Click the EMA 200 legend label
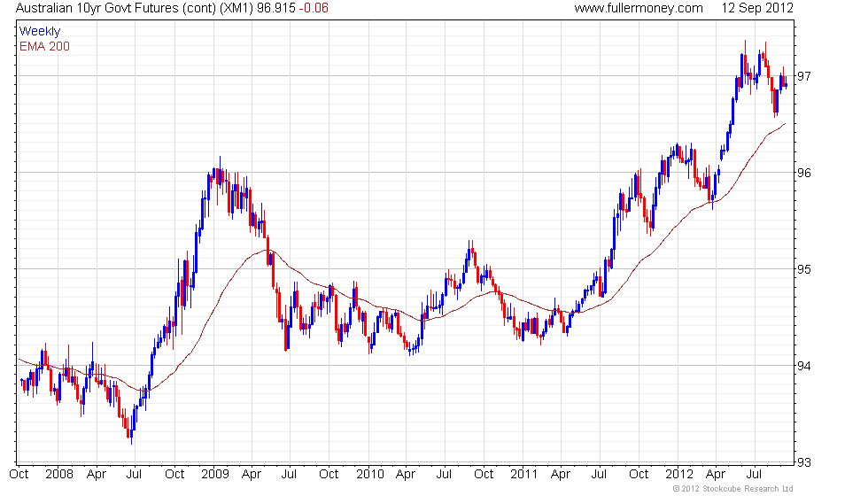 tap(44, 46)
